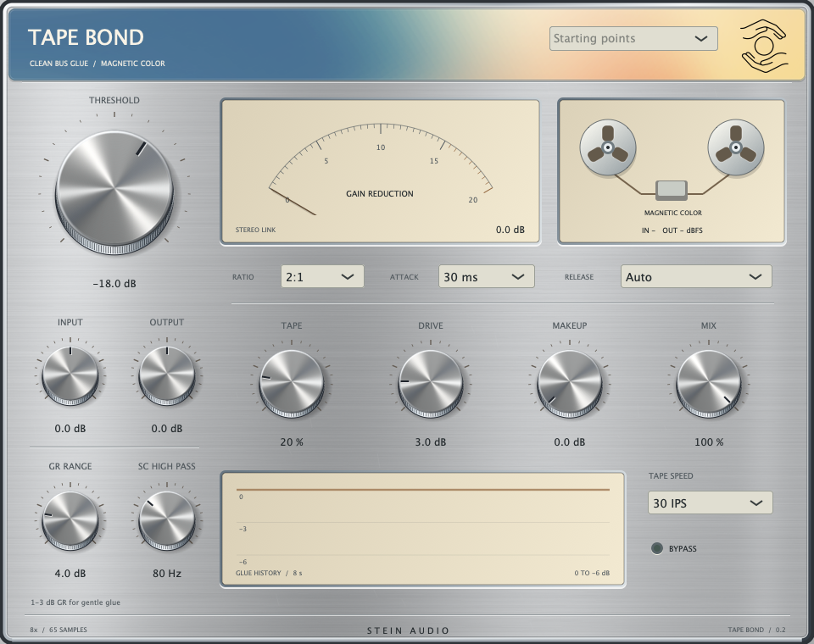The image size is (814, 644).
Task: Click the INPUT value 0.0 dB
Action: pos(70,429)
